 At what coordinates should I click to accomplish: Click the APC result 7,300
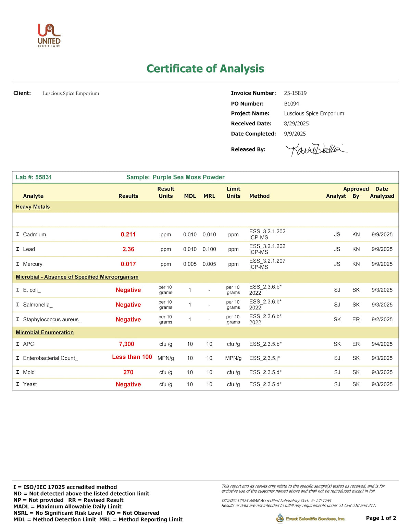click(x=127, y=344)
